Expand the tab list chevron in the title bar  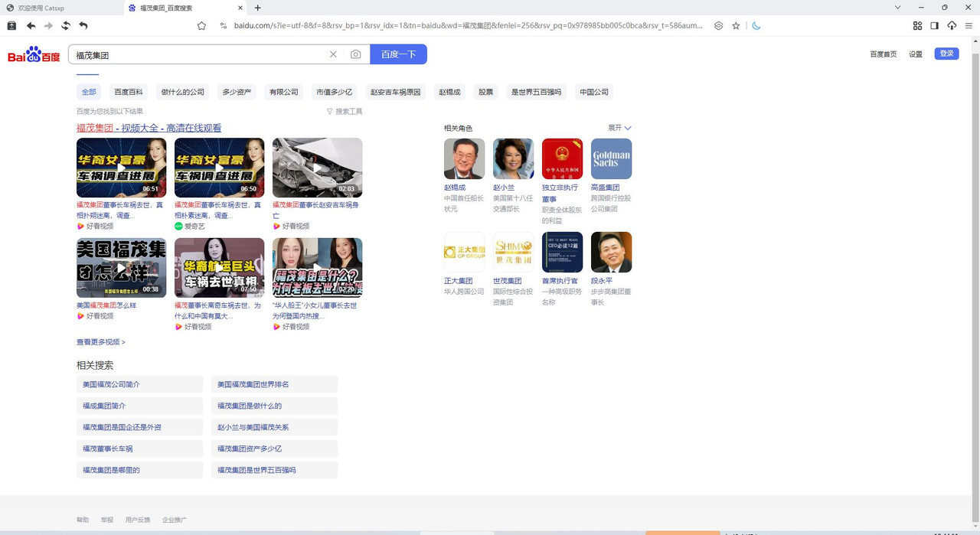898,8
